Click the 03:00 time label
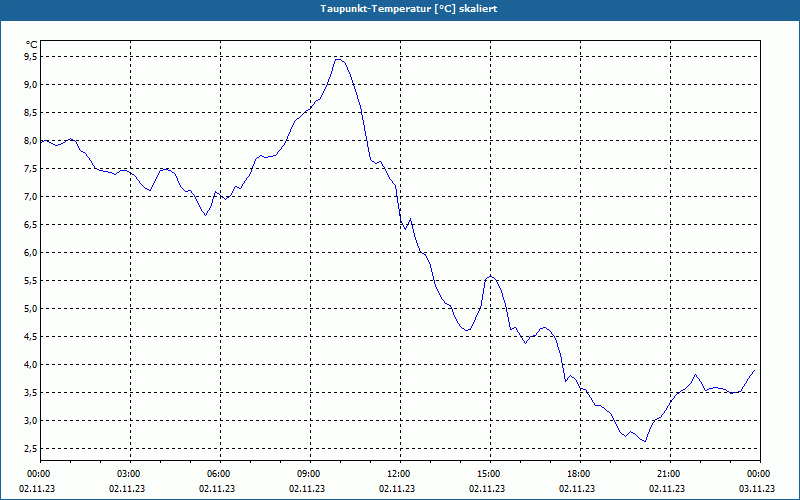This screenshot has height=500, width=800. [x=130, y=474]
